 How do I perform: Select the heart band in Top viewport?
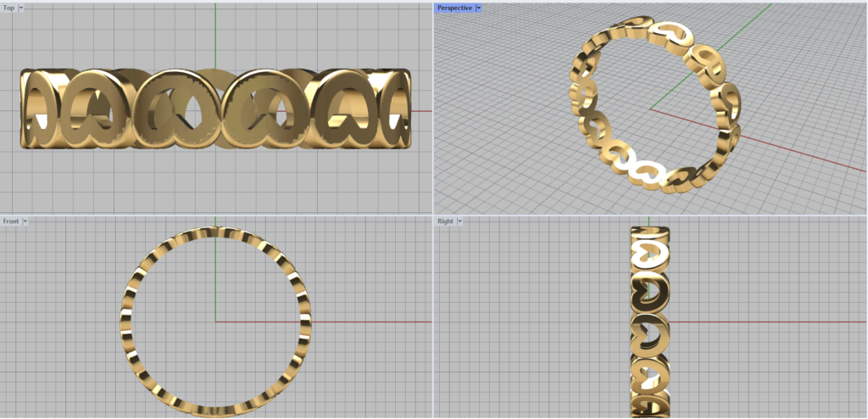216,109
